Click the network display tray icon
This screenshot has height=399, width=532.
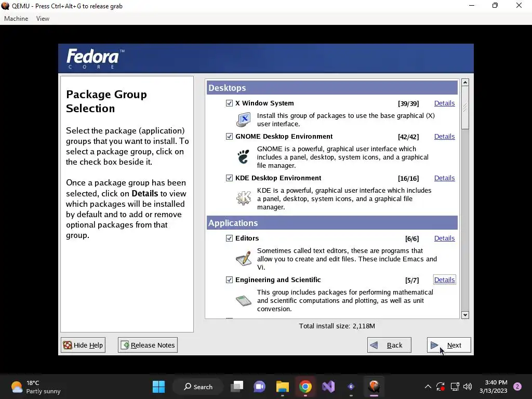pos(455,387)
